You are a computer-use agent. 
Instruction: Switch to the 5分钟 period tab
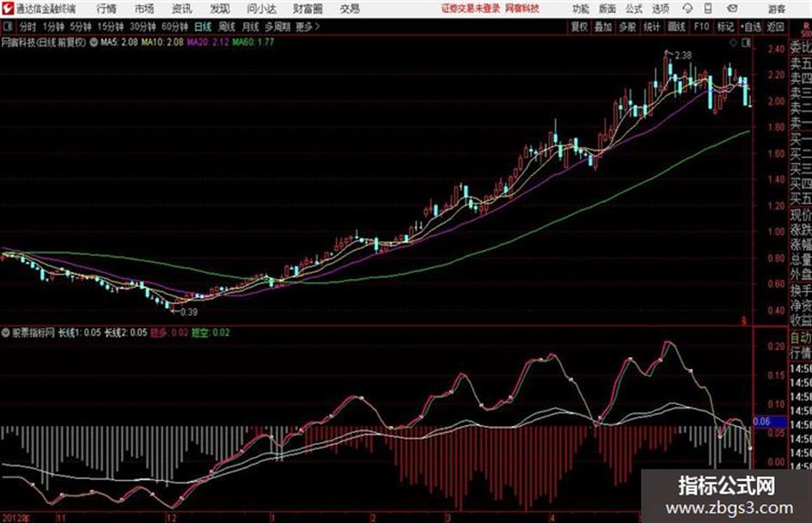click(x=81, y=27)
